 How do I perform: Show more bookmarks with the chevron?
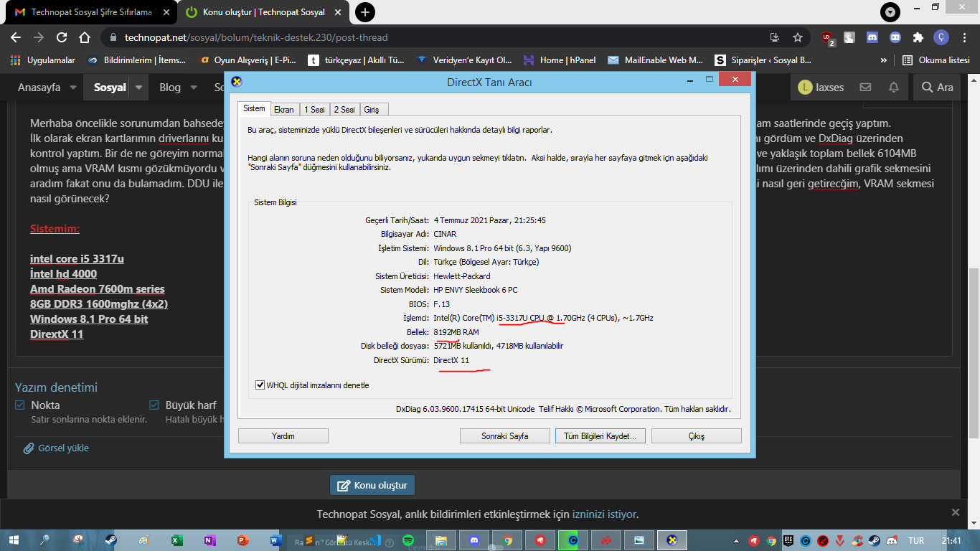[x=883, y=60]
